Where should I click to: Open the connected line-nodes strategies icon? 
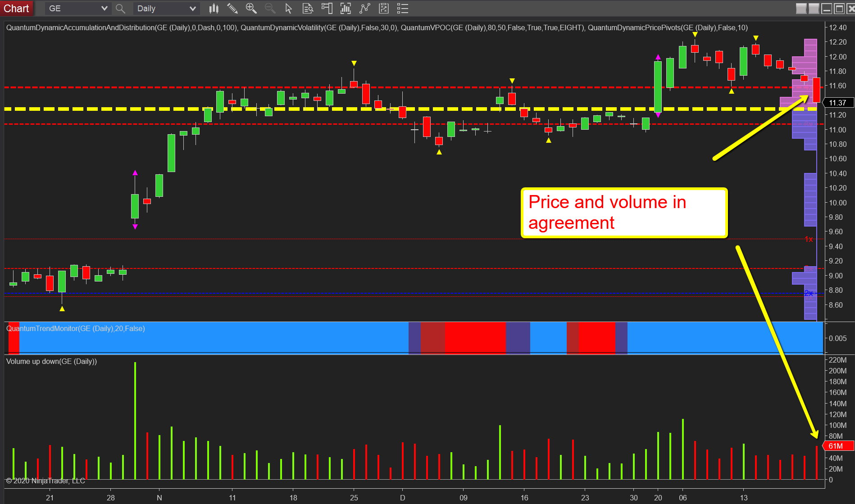(x=365, y=9)
